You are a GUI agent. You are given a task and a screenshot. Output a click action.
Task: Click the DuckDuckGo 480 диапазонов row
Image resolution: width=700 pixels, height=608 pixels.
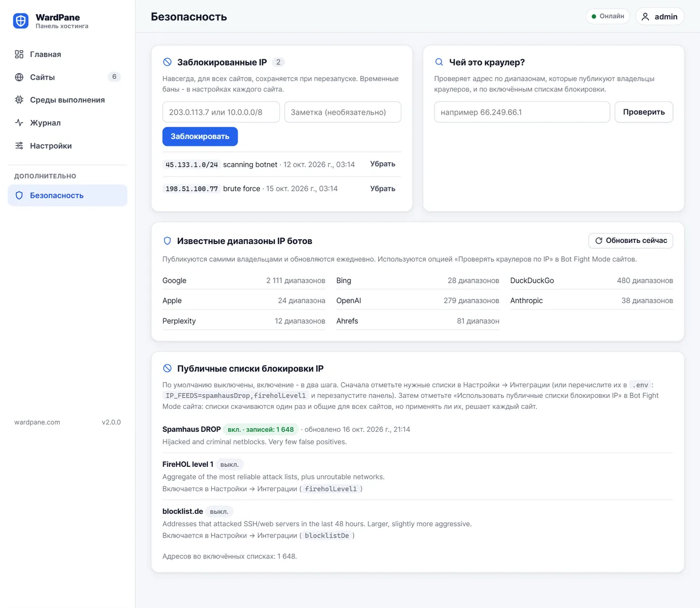pyautogui.click(x=592, y=281)
